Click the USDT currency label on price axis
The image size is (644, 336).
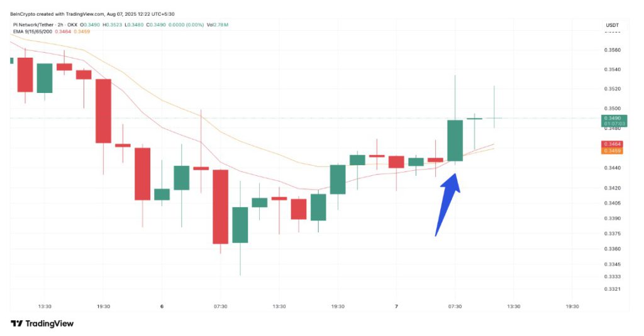pos(612,25)
